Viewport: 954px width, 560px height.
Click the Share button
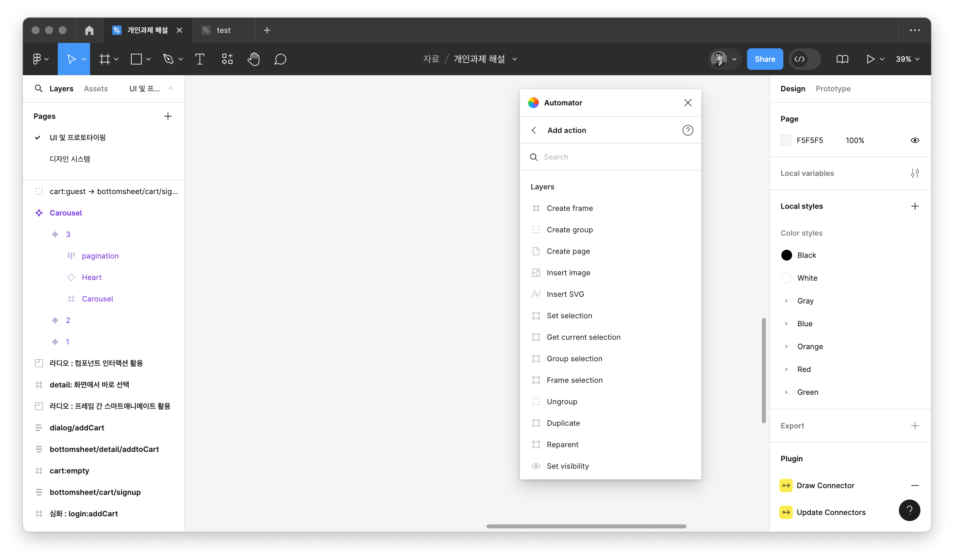765,59
